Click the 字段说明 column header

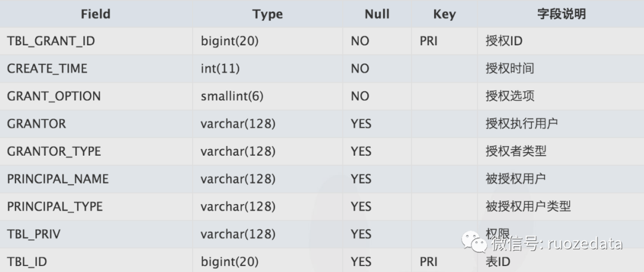click(x=561, y=14)
